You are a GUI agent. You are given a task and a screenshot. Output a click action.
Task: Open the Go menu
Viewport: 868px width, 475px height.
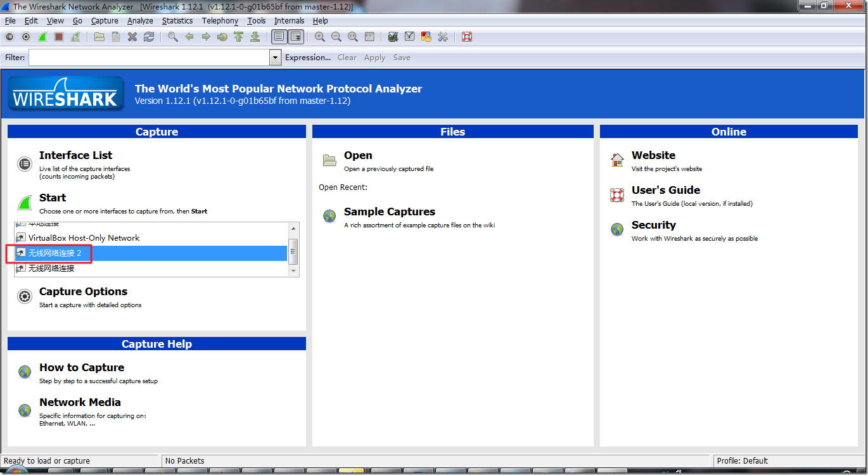click(x=78, y=21)
